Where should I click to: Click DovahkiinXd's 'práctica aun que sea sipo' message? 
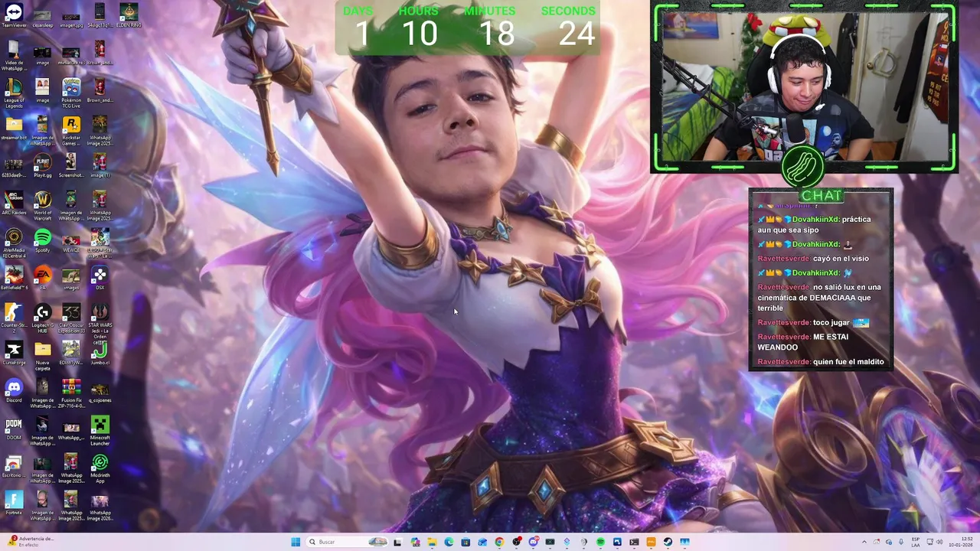click(x=815, y=224)
